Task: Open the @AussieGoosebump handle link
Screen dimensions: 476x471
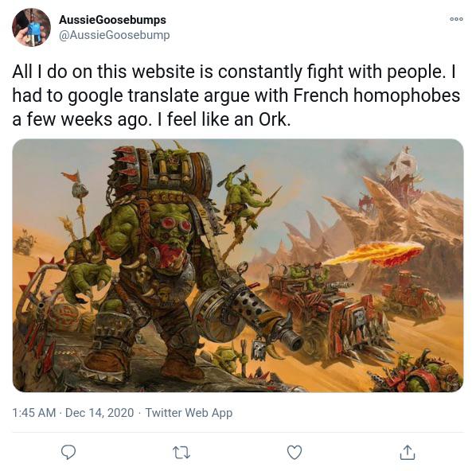Action: click(x=114, y=35)
